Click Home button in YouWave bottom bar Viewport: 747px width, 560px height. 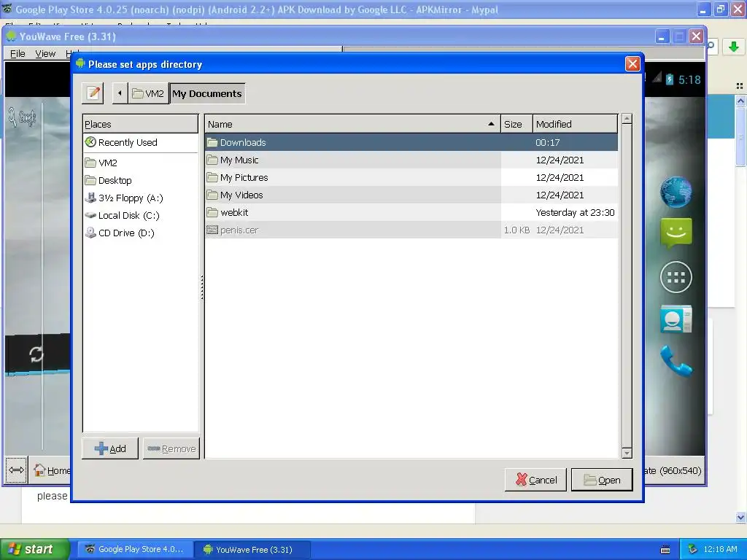[x=52, y=470]
